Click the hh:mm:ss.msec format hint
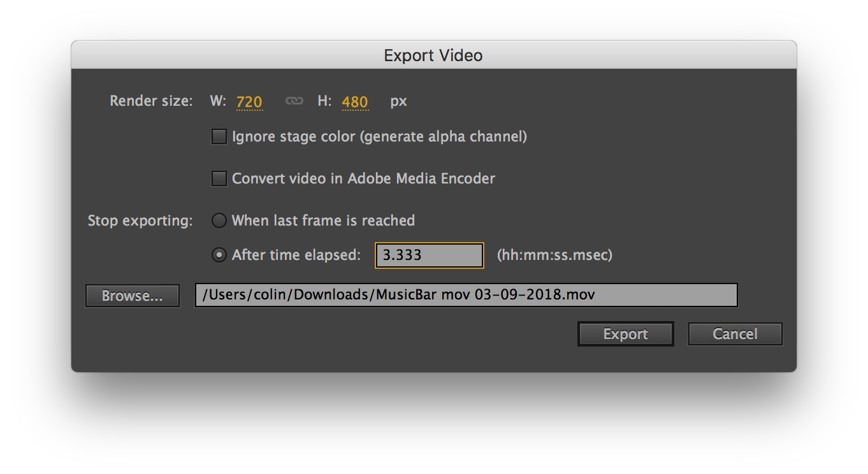868x474 pixels. click(554, 255)
